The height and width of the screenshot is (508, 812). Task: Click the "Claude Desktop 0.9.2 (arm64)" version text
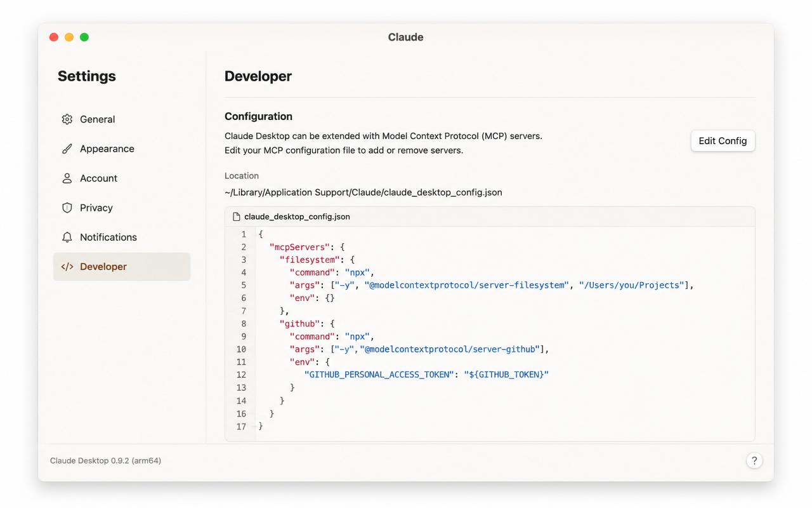click(105, 461)
